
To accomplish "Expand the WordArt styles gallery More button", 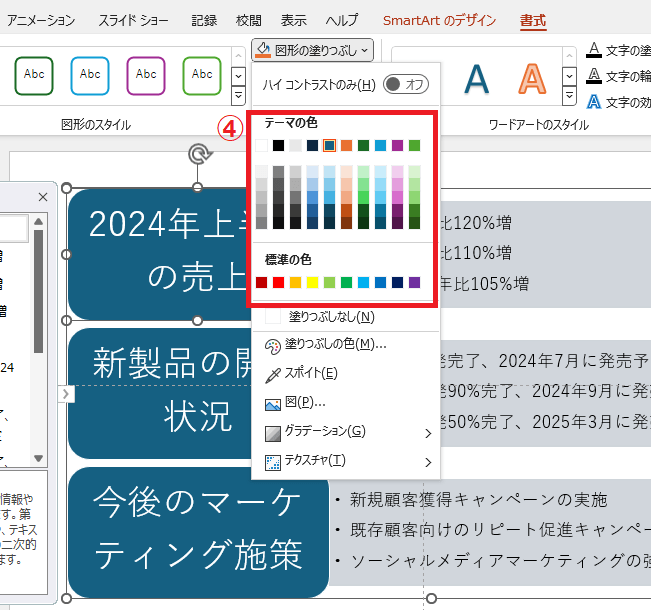I will click(x=569, y=96).
